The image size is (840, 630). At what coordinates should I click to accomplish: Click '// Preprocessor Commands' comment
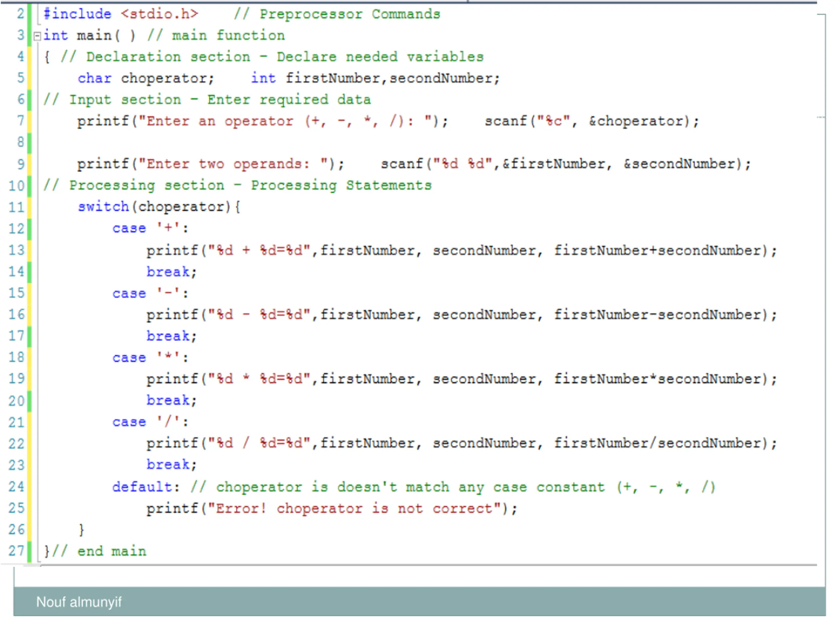coord(337,14)
